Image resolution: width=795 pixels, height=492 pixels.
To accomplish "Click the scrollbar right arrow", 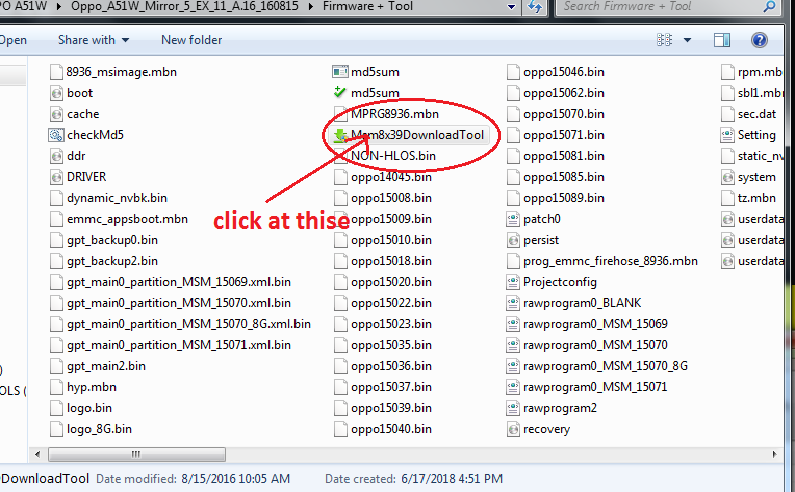I will tap(774, 454).
